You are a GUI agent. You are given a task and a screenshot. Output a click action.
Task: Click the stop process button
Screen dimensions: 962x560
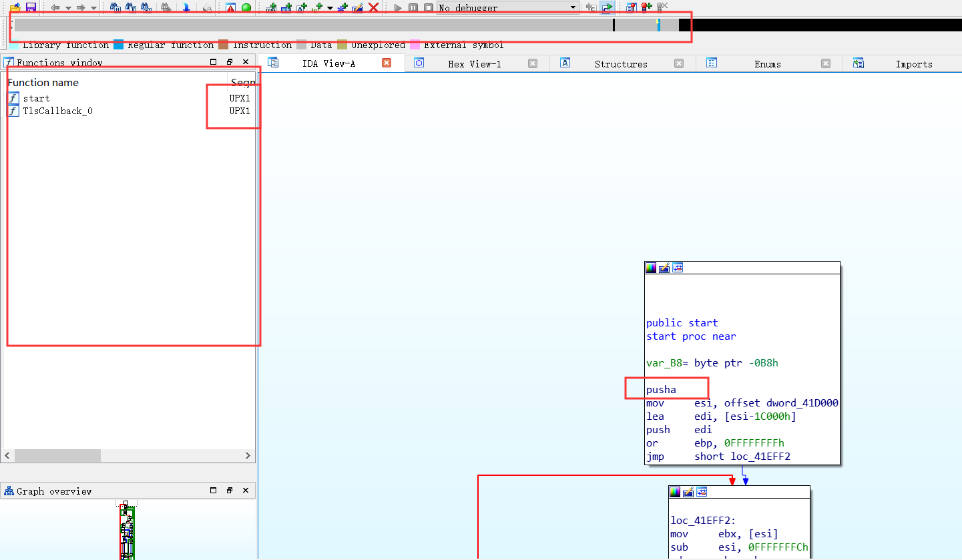(429, 8)
